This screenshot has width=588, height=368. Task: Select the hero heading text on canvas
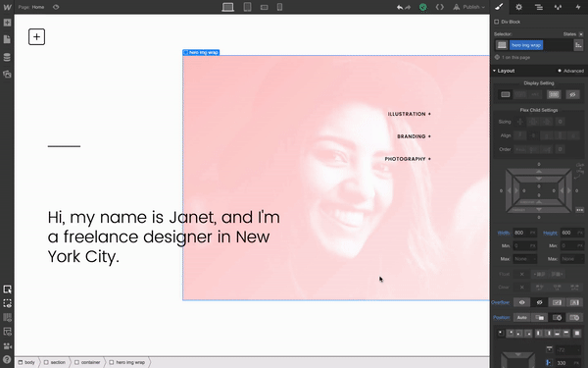pos(164,237)
